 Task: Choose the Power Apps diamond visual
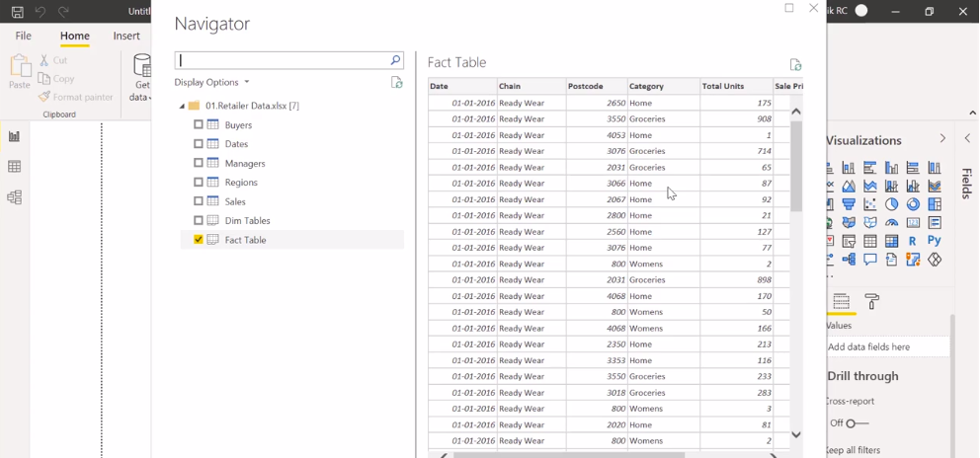click(935, 260)
